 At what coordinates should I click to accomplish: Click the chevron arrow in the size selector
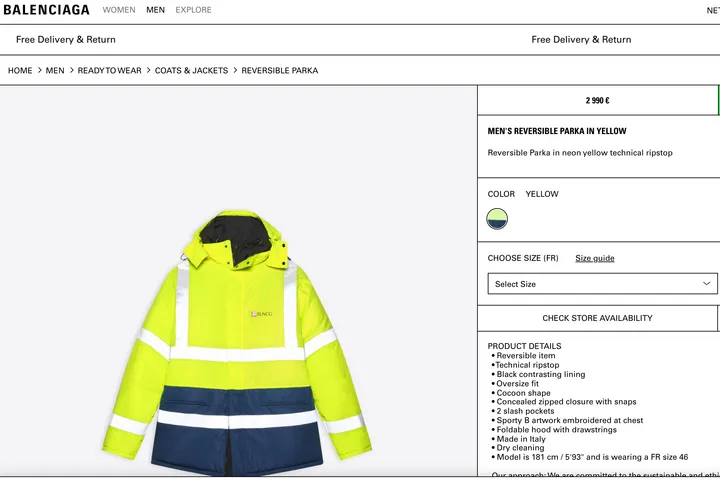[x=707, y=284]
